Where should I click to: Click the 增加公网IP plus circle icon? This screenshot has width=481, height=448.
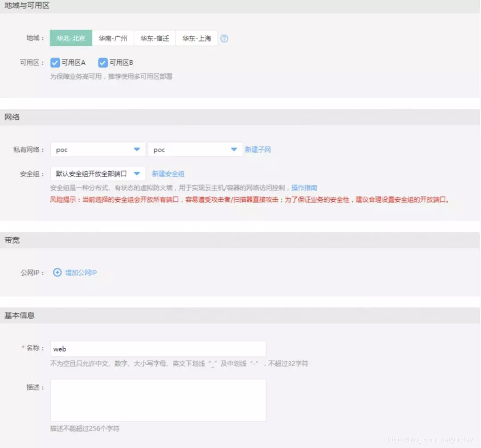(57, 271)
